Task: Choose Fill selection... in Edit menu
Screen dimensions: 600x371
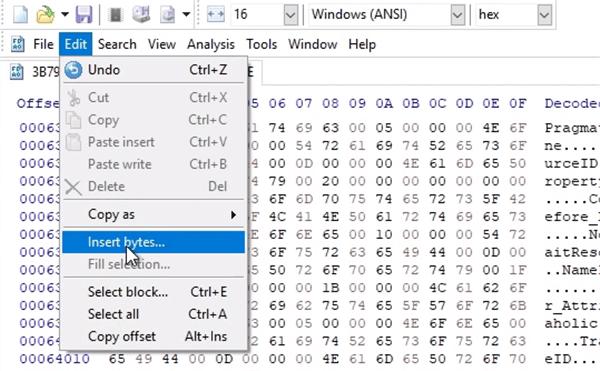Action: (153, 264)
